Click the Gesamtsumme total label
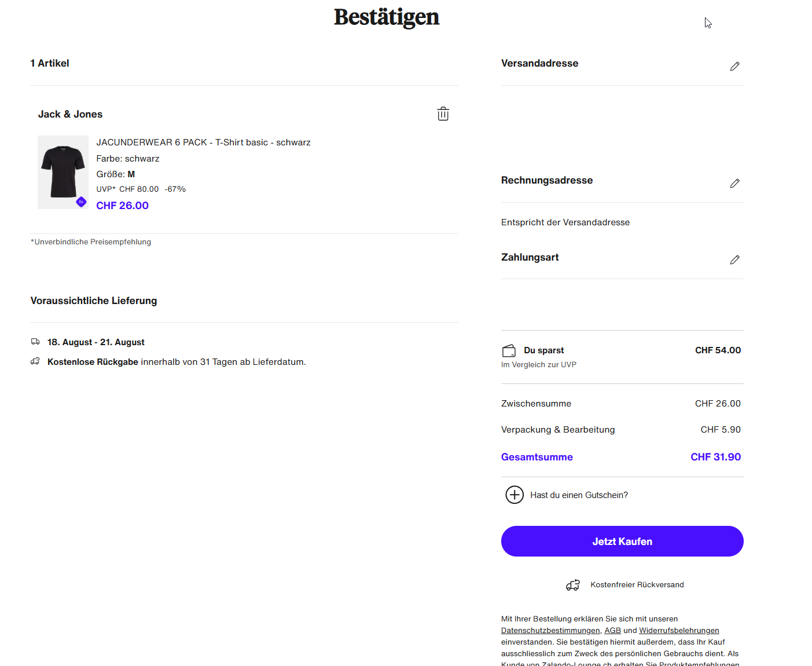Screen dimensions: 812x666 pos(537,457)
